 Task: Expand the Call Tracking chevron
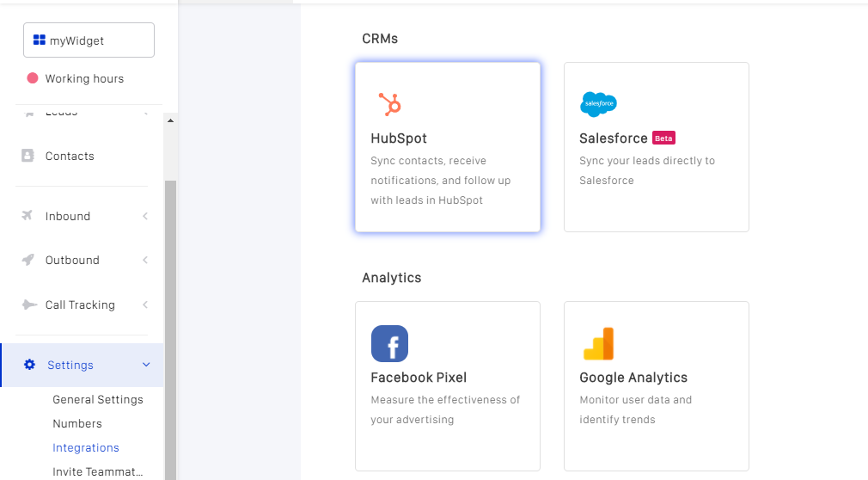[145, 305]
